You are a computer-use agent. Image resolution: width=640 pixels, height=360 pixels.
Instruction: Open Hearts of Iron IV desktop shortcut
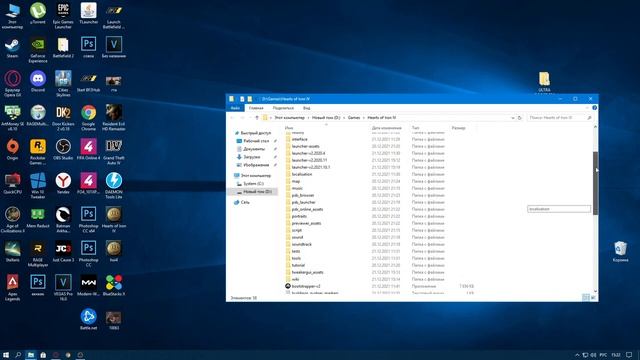coord(113,220)
